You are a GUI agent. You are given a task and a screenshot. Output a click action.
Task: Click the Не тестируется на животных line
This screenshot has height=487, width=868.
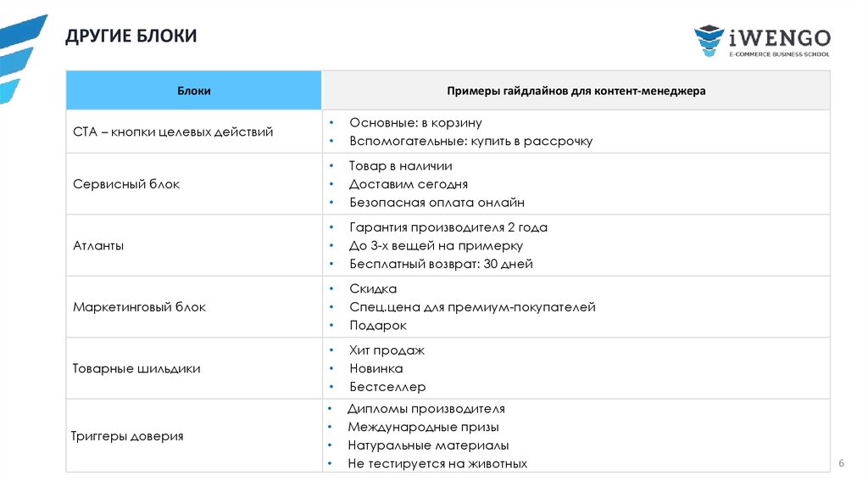(437, 463)
